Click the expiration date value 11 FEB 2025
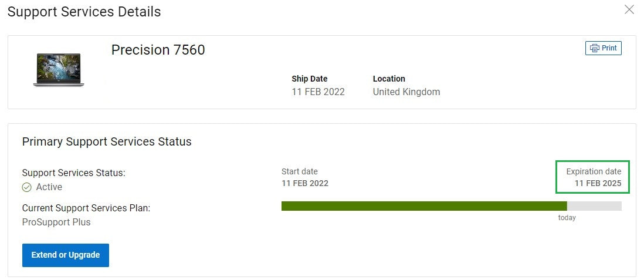Viewport: 644px width, 280px height. pyautogui.click(x=598, y=184)
